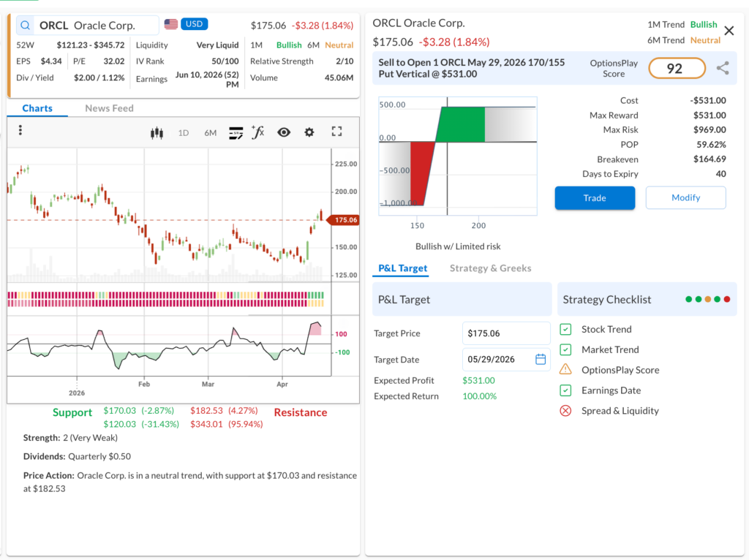Image resolution: width=749 pixels, height=560 pixels.
Task: Open the chart three-dot options menu
Action: [x=20, y=130]
